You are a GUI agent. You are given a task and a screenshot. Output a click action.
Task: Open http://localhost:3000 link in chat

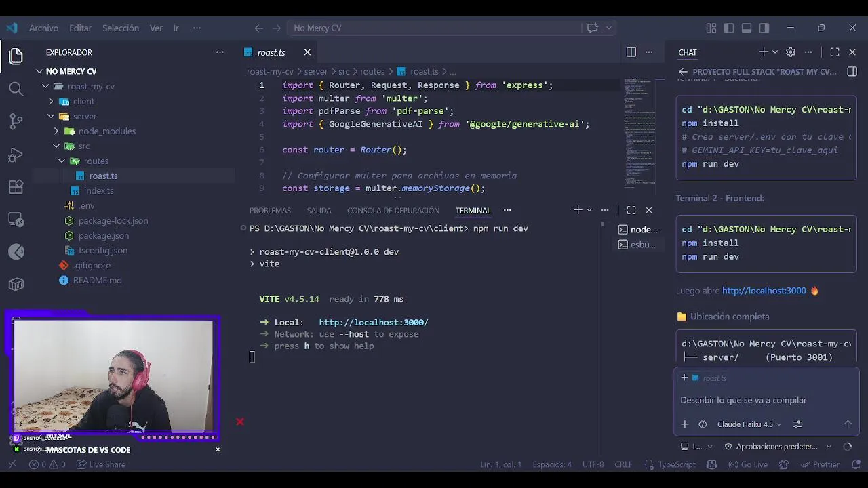(764, 291)
